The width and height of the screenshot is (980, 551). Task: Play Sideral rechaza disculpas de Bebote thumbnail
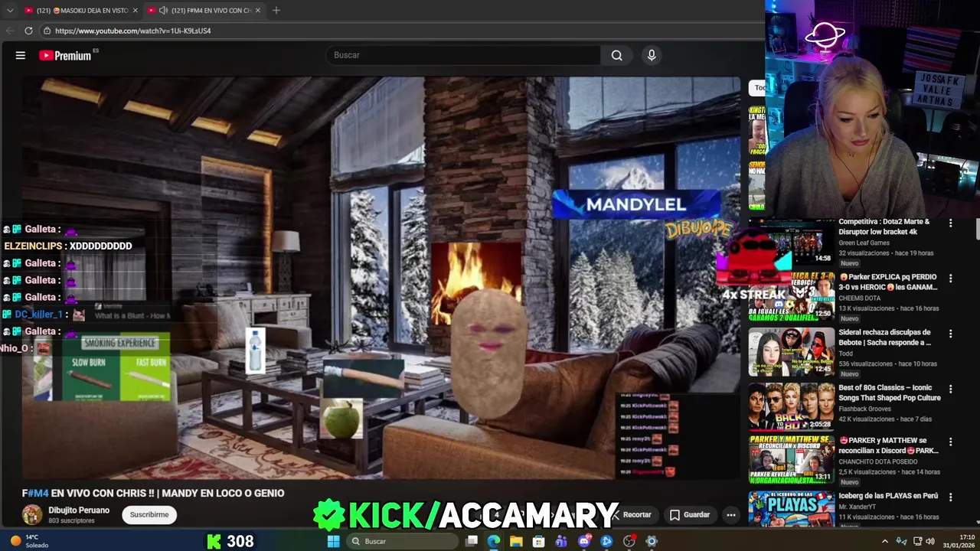(x=792, y=352)
